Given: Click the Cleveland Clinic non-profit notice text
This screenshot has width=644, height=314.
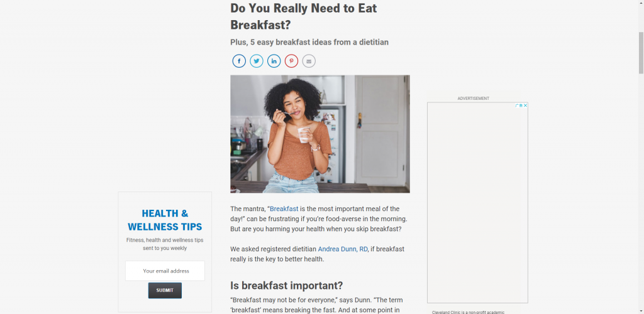Looking at the screenshot, I should 468,312.
